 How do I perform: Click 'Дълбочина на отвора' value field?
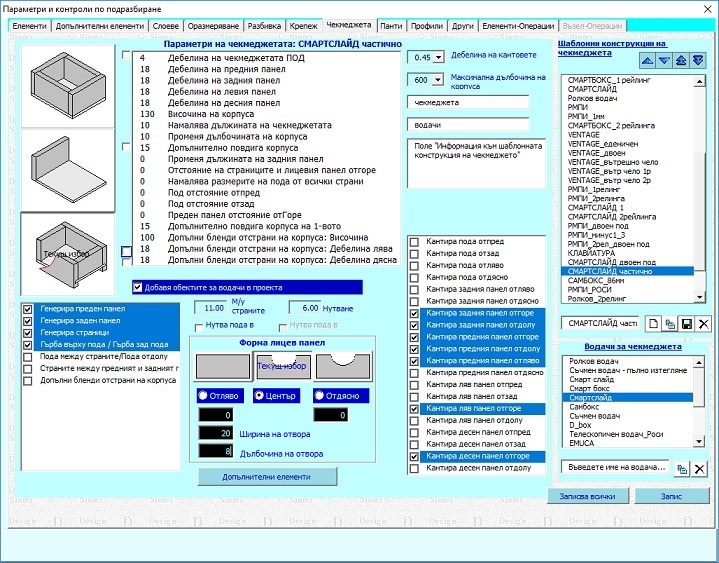click(x=216, y=451)
